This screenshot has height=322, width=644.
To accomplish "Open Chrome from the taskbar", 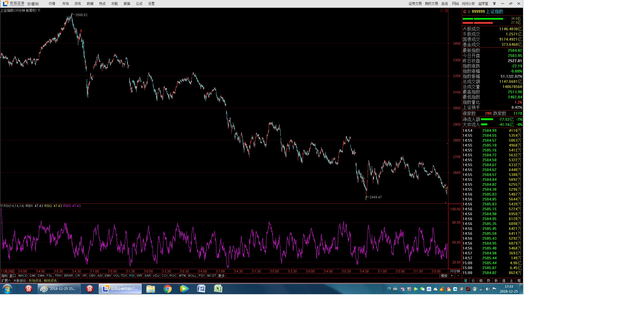I will tap(168, 289).
